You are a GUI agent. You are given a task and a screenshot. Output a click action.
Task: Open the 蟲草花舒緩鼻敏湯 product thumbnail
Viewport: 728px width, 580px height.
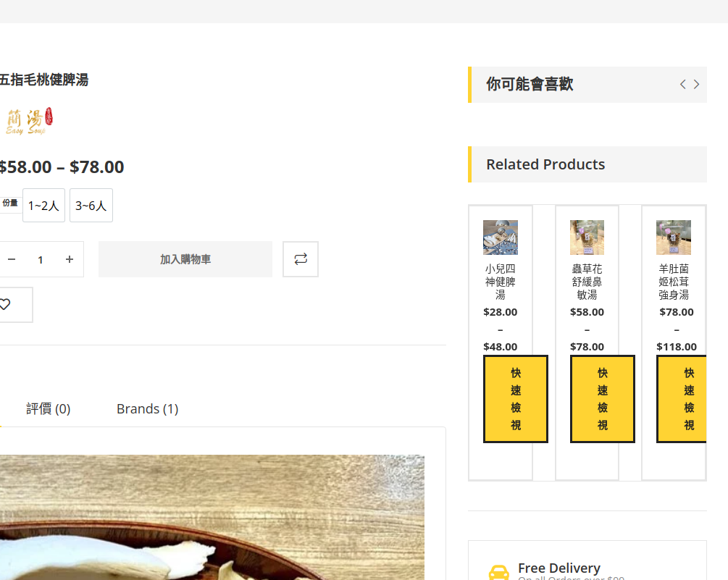tap(587, 237)
